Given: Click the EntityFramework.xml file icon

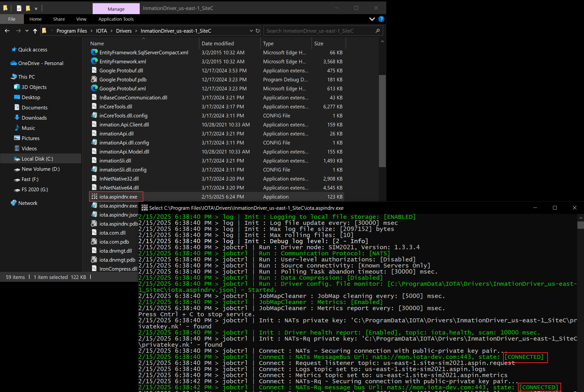Looking at the screenshot, I should [94, 61].
